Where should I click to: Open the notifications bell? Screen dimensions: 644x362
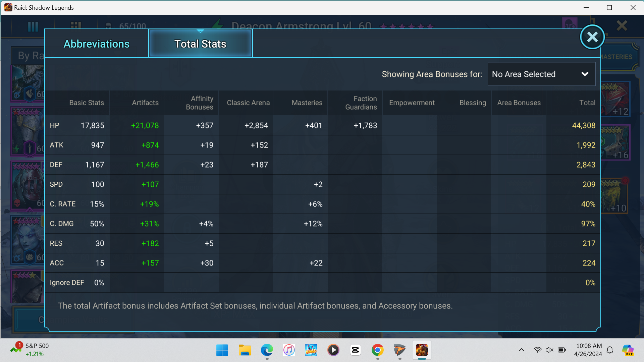[x=610, y=350]
